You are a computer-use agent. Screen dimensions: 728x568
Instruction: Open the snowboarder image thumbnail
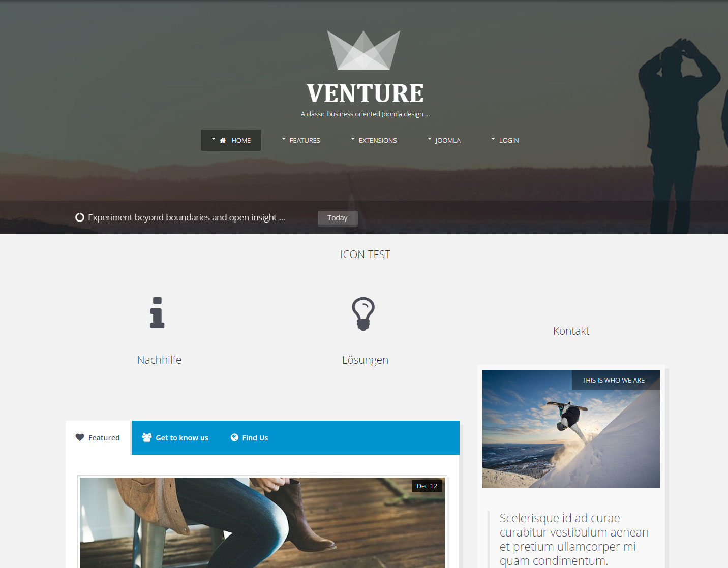pyautogui.click(x=571, y=429)
